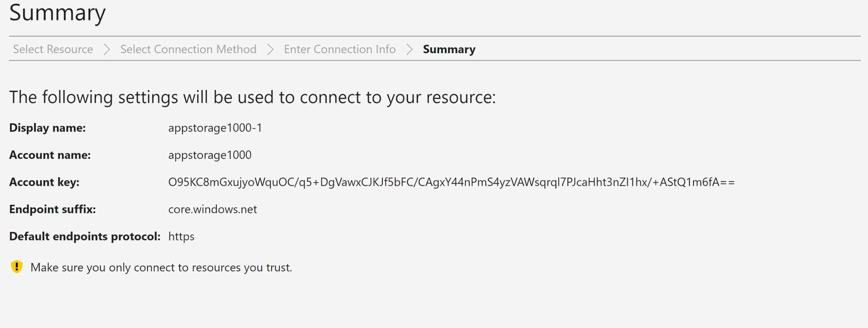Click the Endpoint suffix label
868x328 pixels.
coord(52,209)
